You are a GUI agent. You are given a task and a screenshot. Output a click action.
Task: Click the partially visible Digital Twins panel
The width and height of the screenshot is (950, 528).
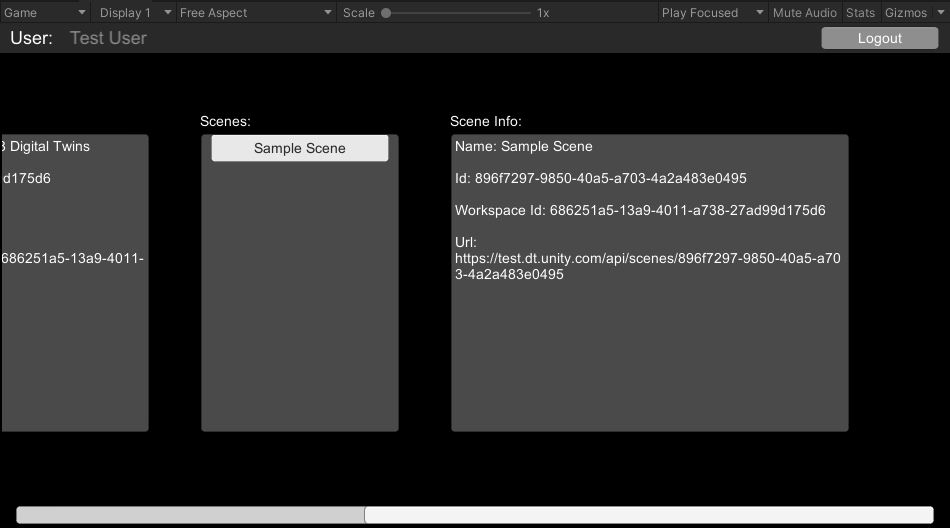click(x=75, y=300)
